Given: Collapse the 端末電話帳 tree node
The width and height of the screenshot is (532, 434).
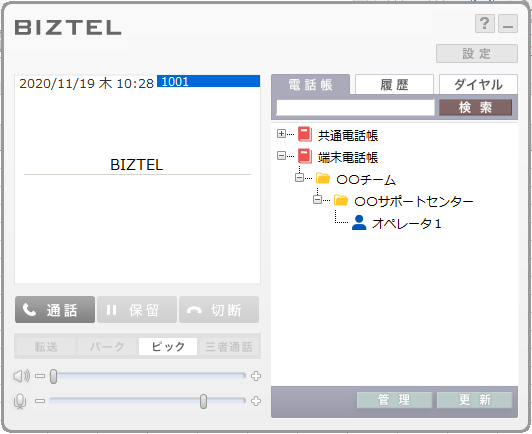Looking at the screenshot, I should [281, 156].
